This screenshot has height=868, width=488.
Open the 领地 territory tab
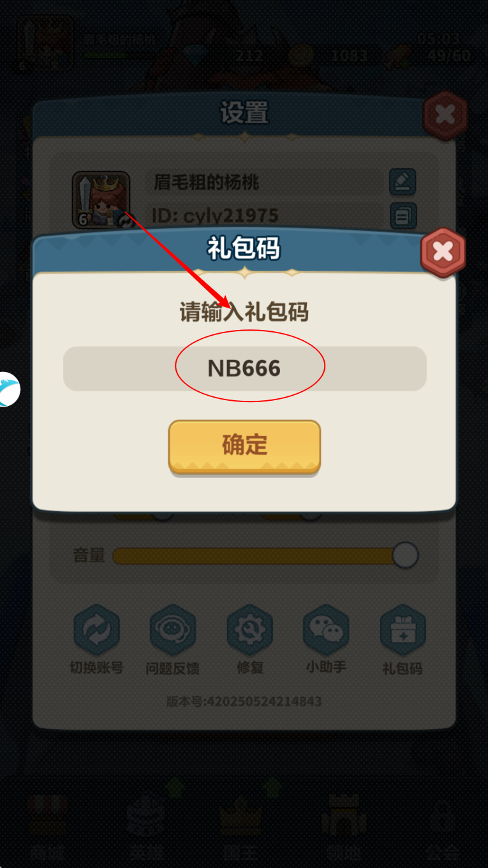343,827
